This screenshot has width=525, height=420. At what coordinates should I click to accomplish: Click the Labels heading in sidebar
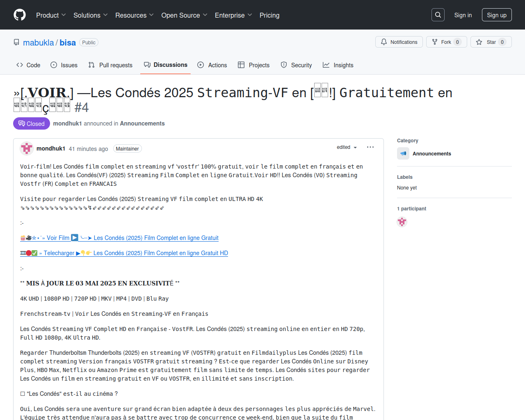[x=405, y=177]
